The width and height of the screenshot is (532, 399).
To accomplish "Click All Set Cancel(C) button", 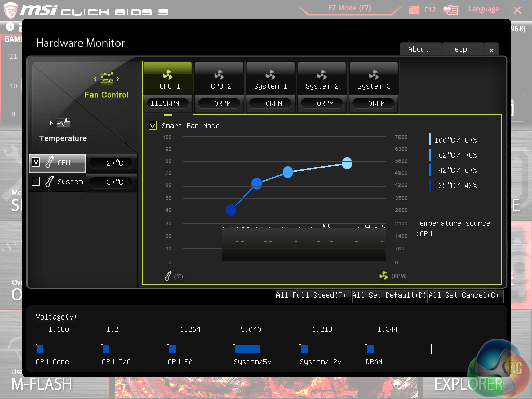I will [x=466, y=296].
